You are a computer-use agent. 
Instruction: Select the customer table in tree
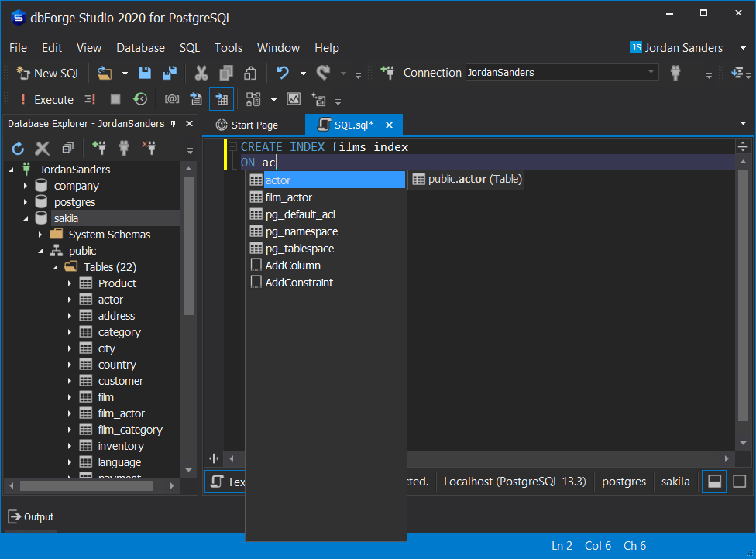click(121, 381)
